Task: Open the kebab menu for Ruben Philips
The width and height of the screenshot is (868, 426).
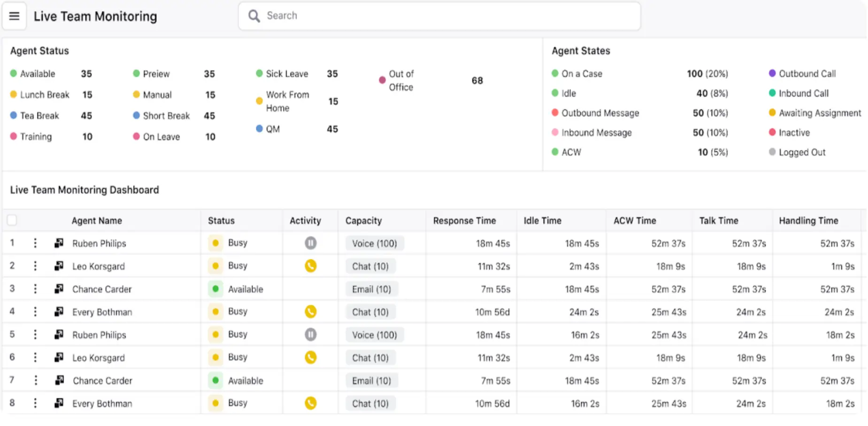Action: point(35,243)
